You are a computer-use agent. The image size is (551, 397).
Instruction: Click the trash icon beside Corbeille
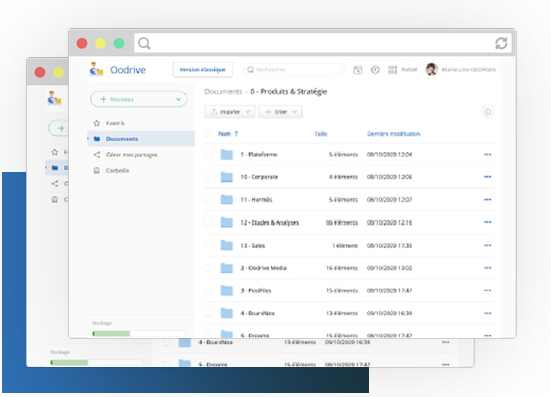[97, 170]
